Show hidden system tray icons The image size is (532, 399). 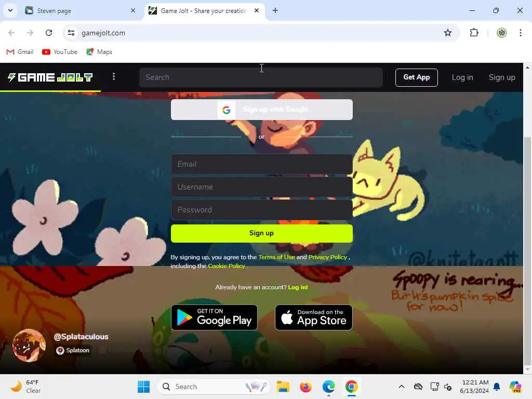pyautogui.click(x=402, y=387)
